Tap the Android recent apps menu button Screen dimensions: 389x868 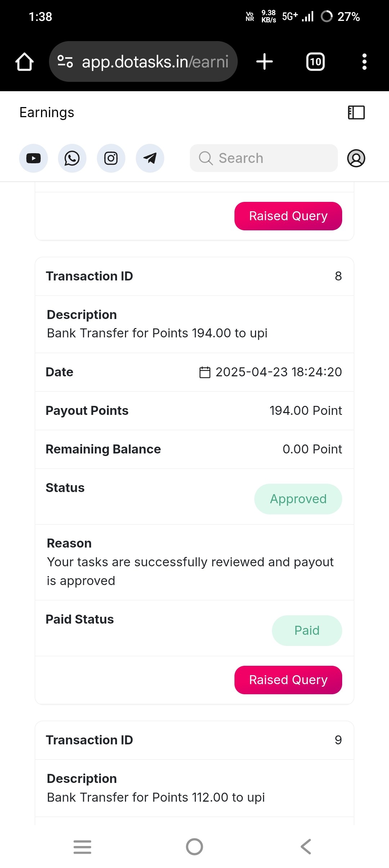(x=82, y=847)
